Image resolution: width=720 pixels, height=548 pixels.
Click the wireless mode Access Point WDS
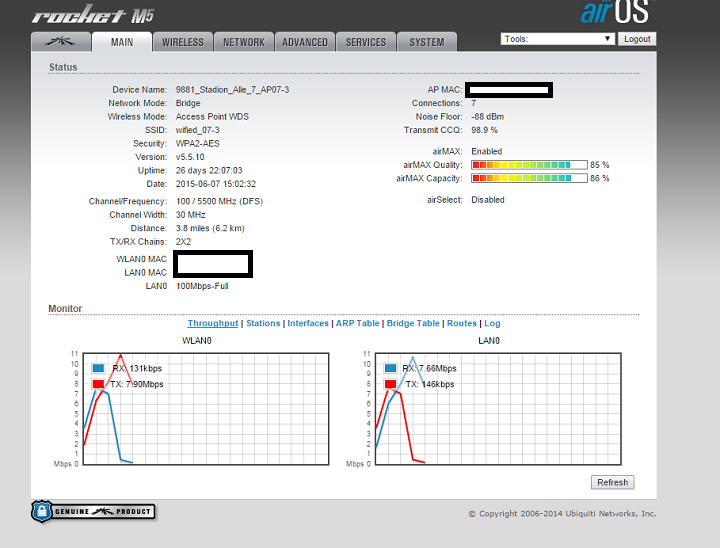pyautogui.click(x=212, y=117)
